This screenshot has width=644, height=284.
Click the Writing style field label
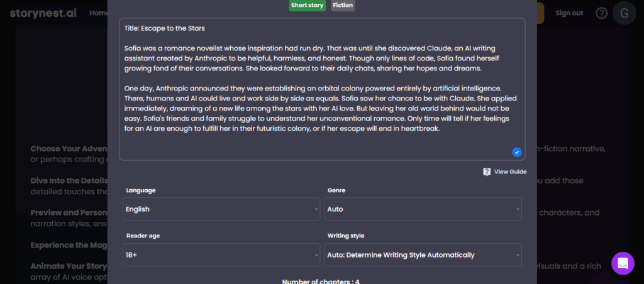click(347, 236)
